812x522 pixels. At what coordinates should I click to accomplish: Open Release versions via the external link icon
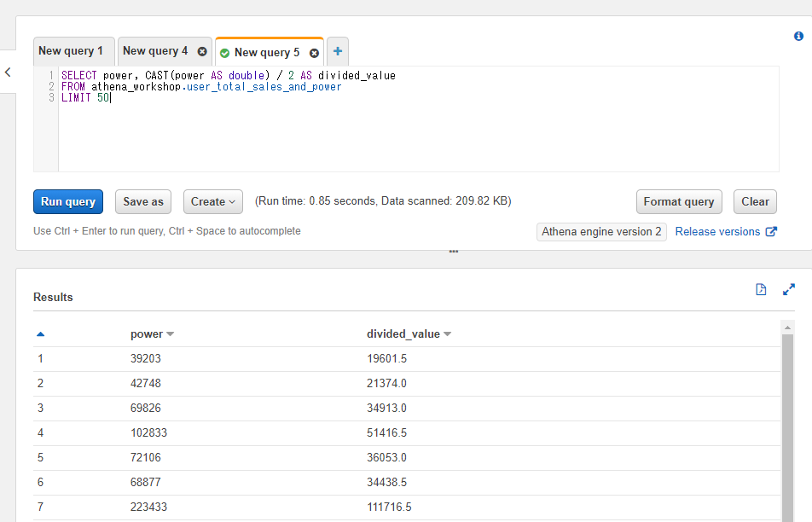[774, 231]
